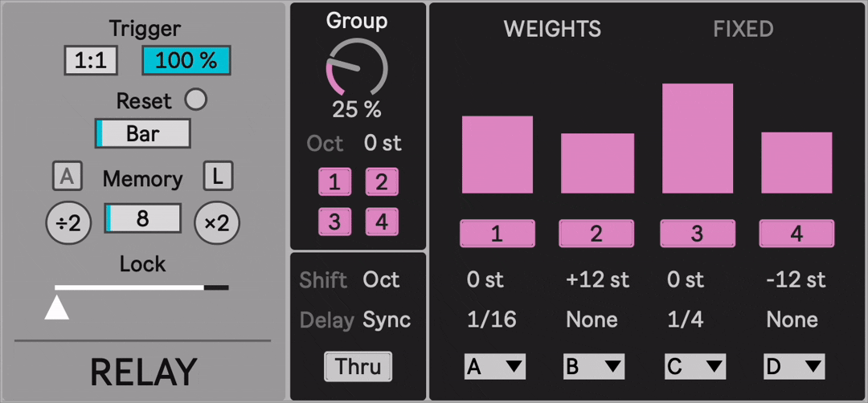The height and width of the screenshot is (403, 868).
Task: Click the divide-by-2 memory button
Action: pos(69,223)
